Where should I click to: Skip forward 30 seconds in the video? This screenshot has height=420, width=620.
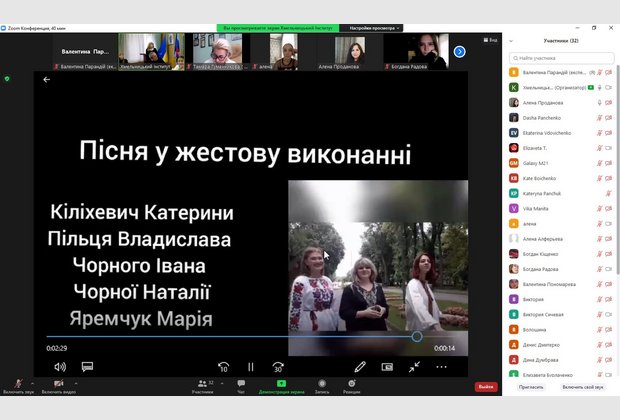(278, 367)
